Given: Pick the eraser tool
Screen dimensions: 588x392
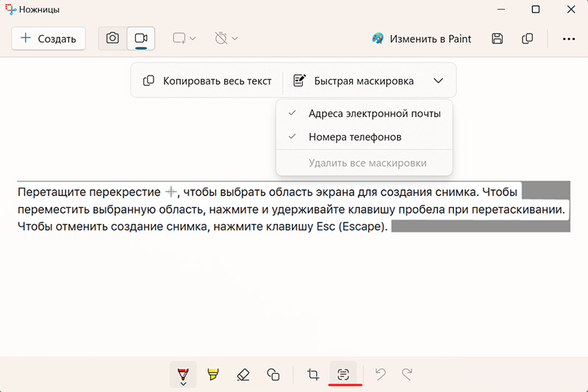Looking at the screenshot, I should click(x=243, y=374).
